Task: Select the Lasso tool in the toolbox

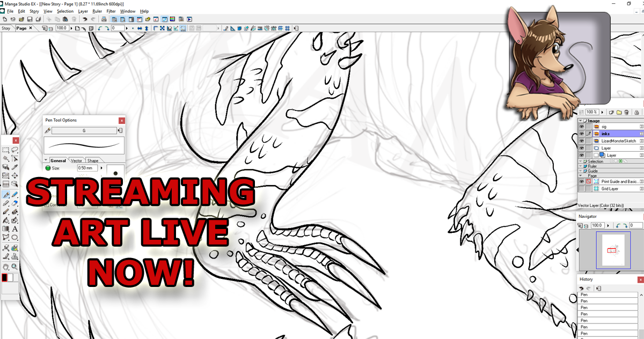Action: click(14, 150)
